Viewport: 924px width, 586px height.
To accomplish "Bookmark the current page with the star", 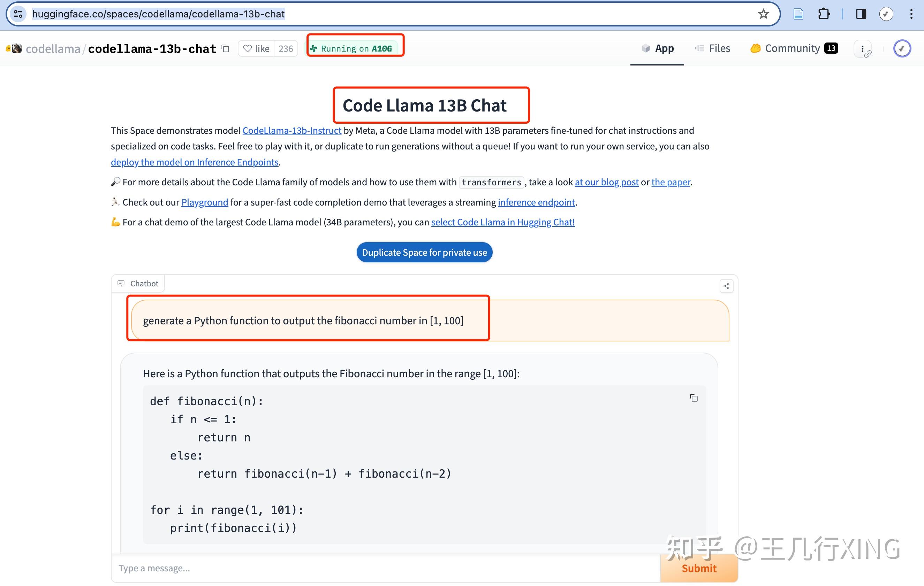I will pyautogui.click(x=764, y=14).
